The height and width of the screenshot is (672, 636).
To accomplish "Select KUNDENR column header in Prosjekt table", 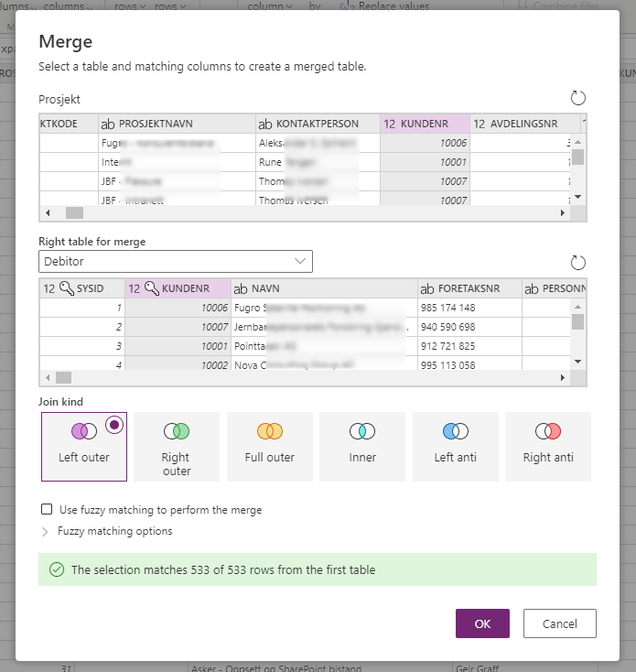I will tap(425, 124).
